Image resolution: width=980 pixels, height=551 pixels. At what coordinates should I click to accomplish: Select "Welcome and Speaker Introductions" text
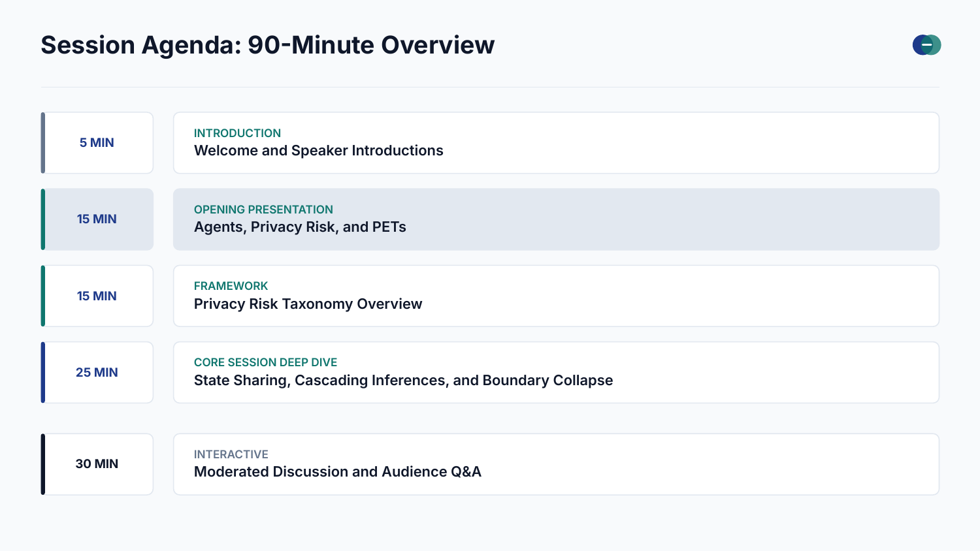pyautogui.click(x=319, y=151)
